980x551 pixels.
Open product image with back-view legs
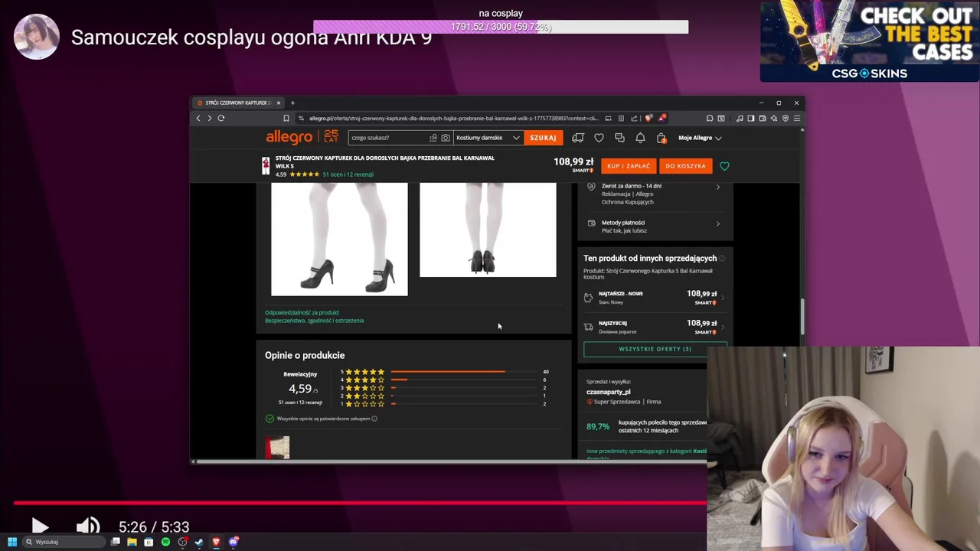click(488, 230)
